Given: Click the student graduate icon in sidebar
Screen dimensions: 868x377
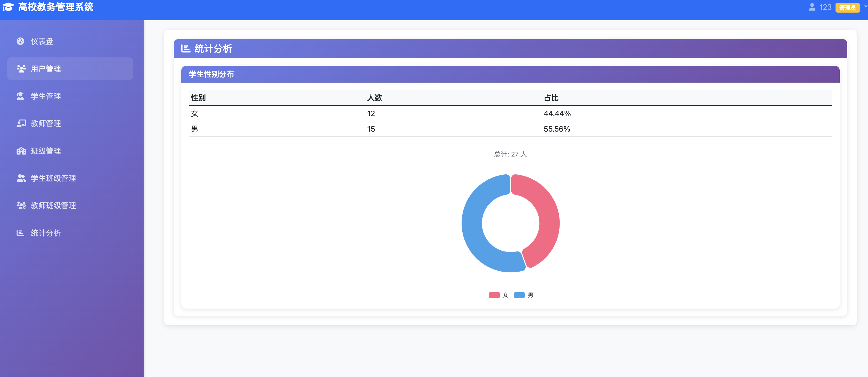Looking at the screenshot, I should (20, 96).
